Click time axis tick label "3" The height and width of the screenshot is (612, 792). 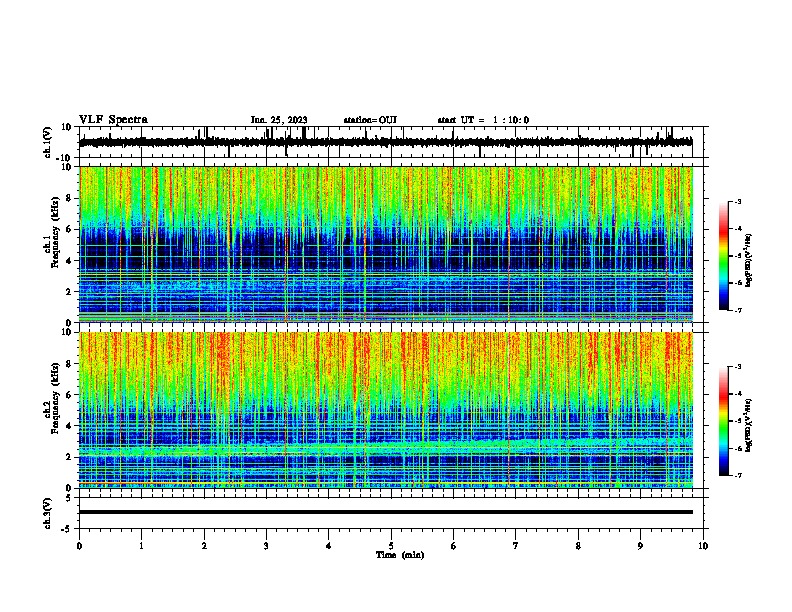267,546
